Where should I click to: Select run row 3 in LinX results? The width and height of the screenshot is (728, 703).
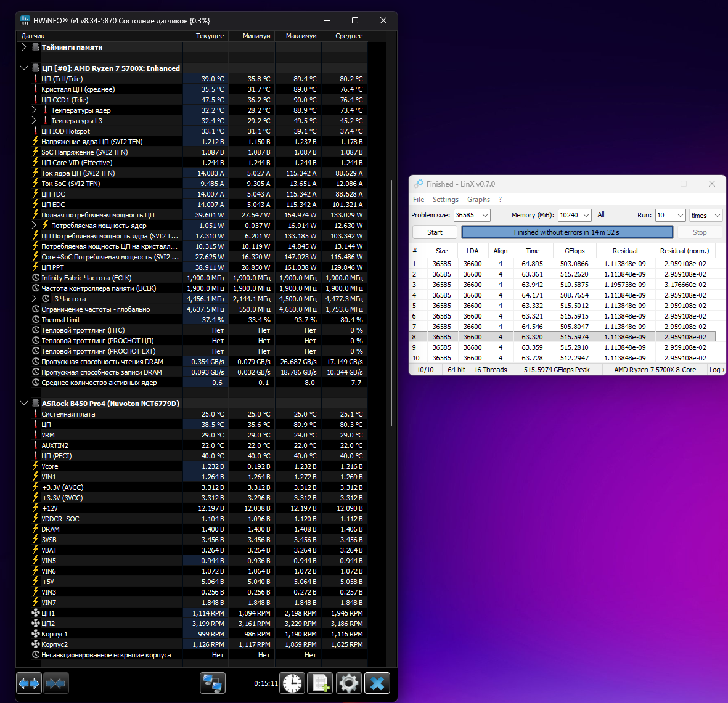[563, 285]
